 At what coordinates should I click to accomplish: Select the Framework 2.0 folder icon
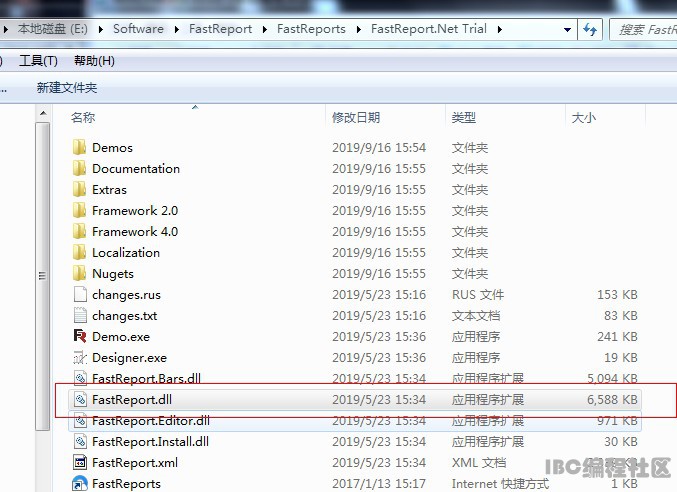click(79, 211)
